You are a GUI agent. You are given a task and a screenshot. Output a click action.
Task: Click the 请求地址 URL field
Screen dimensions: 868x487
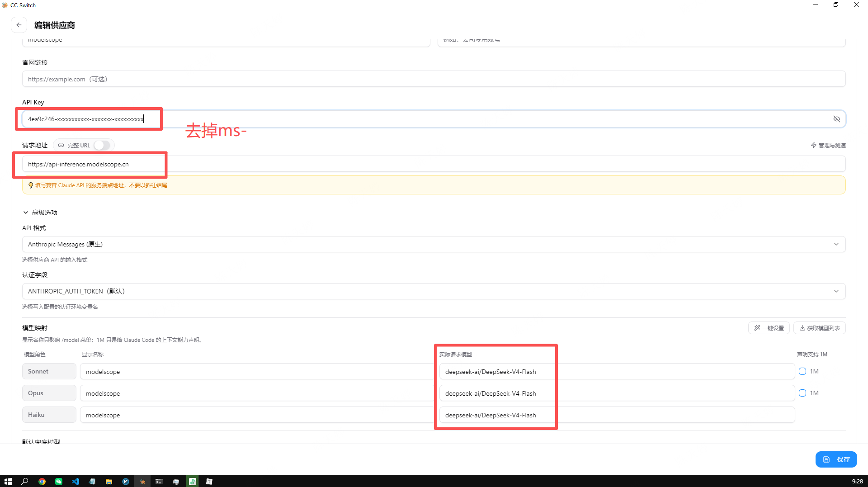434,164
